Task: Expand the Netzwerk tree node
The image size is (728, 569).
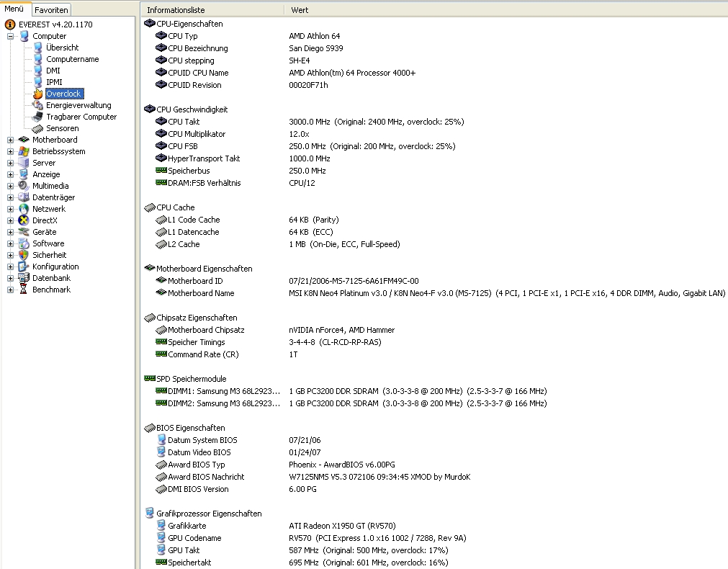Action: click(x=10, y=209)
